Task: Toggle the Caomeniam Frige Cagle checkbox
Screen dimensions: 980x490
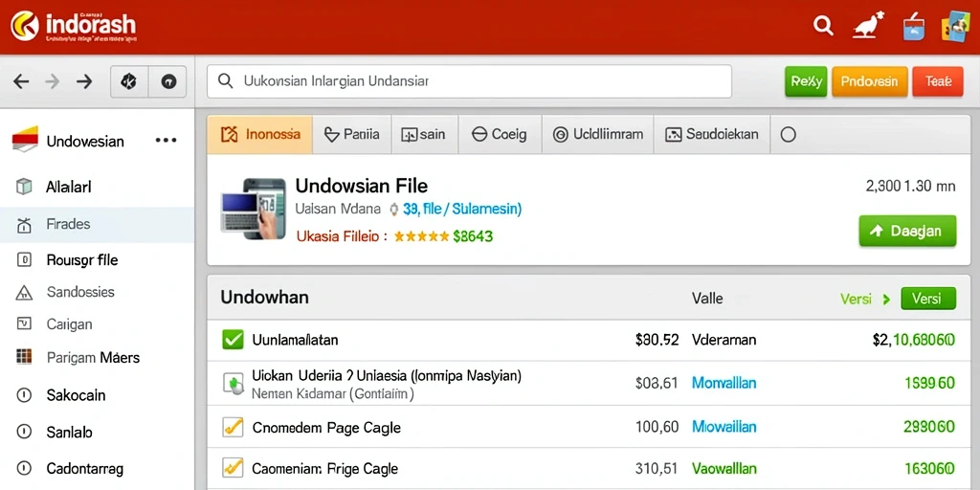Action: click(x=233, y=467)
